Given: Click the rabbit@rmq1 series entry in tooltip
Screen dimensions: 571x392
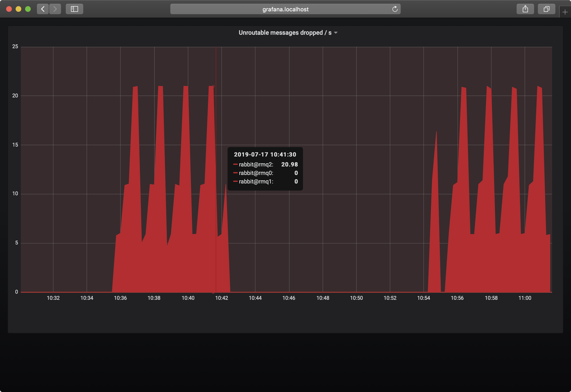Looking at the screenshot, I should coord(256,182).
